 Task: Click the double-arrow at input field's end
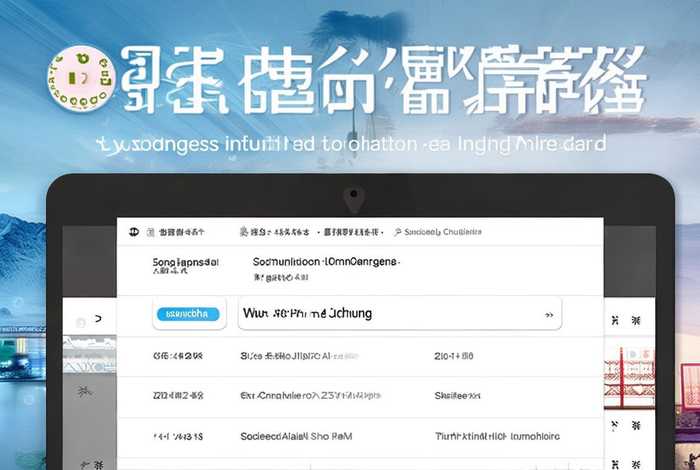tap(549, 315)
